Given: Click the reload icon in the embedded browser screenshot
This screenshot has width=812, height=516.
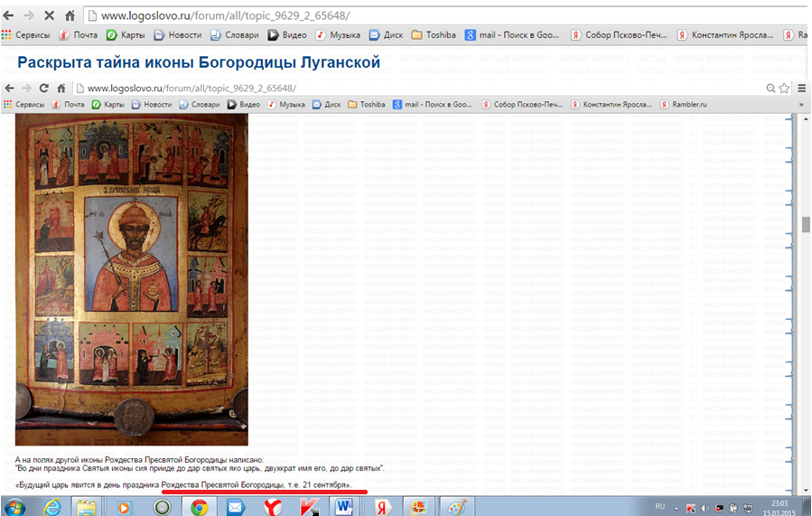Looking at the screenshot, I should (x=44, y=88).
